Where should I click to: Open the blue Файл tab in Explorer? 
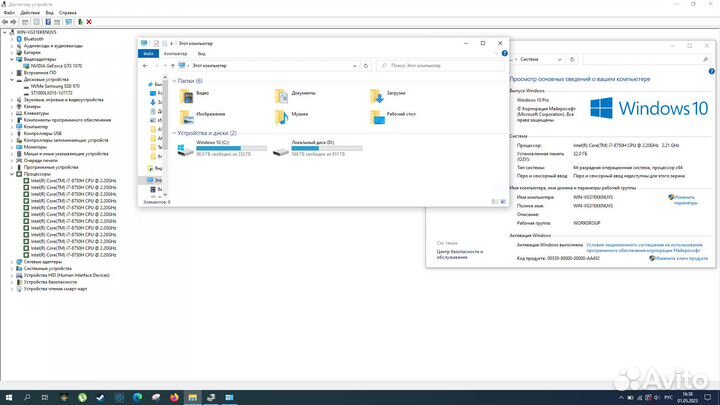[148, 54]
